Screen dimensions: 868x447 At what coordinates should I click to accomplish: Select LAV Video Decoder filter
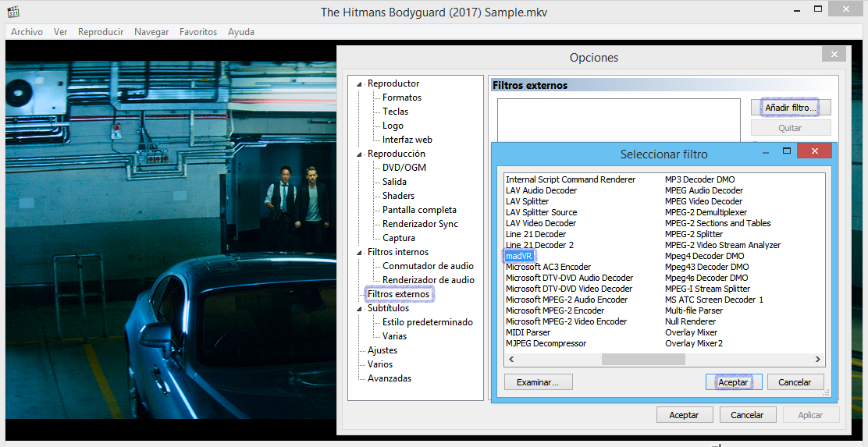541,223
